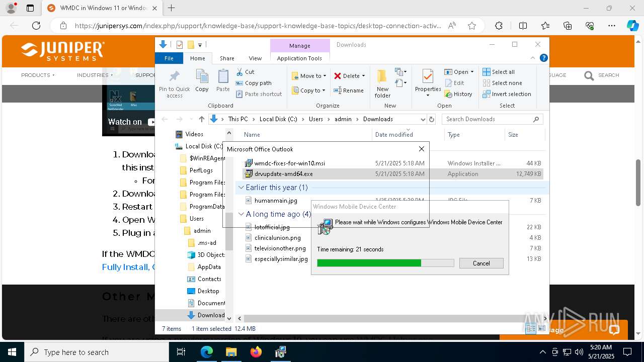Screen dimensions: 644x362
Task: Open the Delete dropdown arrow
Action: pyautogui.click(x=363, y=76)
